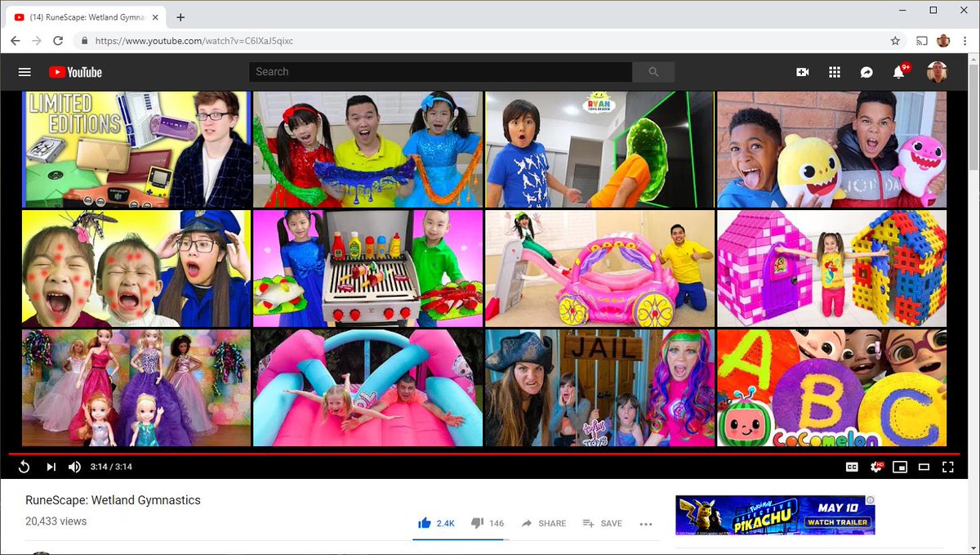The image size is (980, 555).
Task: Open the Limited Editions suggested video
Action: pos(136,150)
